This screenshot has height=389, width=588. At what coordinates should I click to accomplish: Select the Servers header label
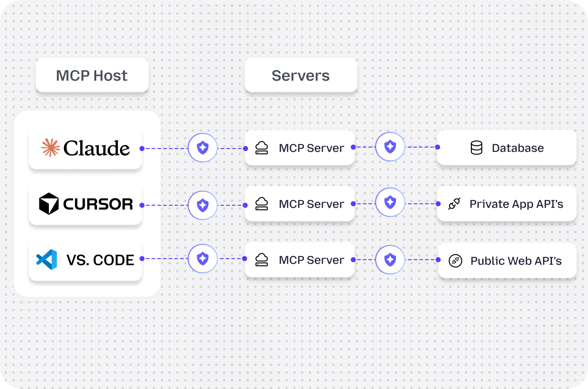point(301,75)
